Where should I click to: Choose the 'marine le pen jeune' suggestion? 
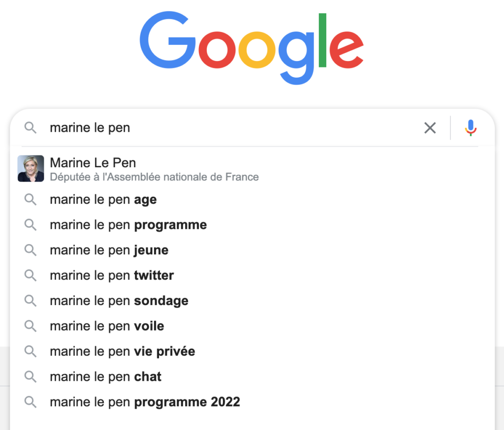[x=252, y=250]
